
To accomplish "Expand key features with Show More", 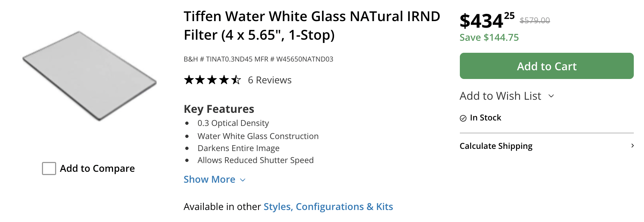I will (209, 179).
